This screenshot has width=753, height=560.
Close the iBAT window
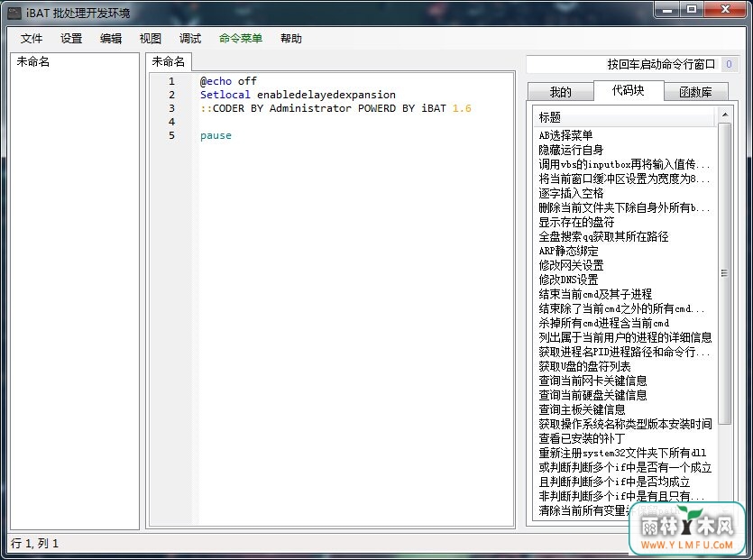726,9
